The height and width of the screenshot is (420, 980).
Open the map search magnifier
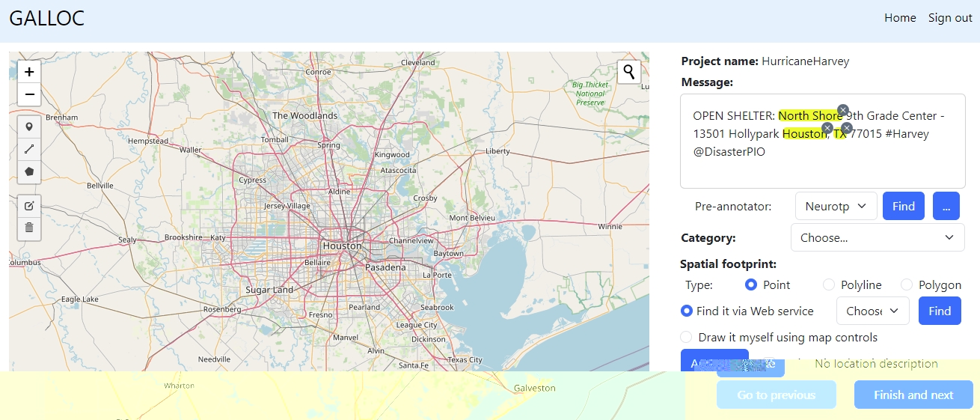[x=629, y=72]
